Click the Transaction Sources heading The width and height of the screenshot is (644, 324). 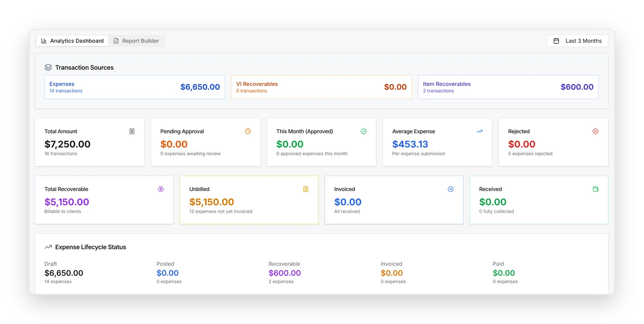pyautogui.click(x=84, y=68)
